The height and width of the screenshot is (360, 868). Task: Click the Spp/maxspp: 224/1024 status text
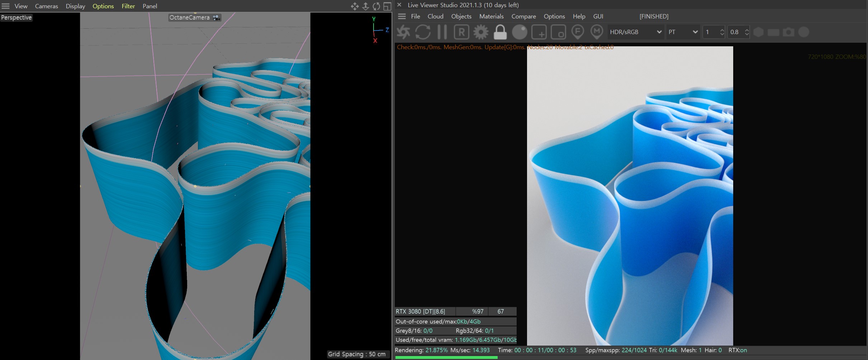(x=616, y=350)
